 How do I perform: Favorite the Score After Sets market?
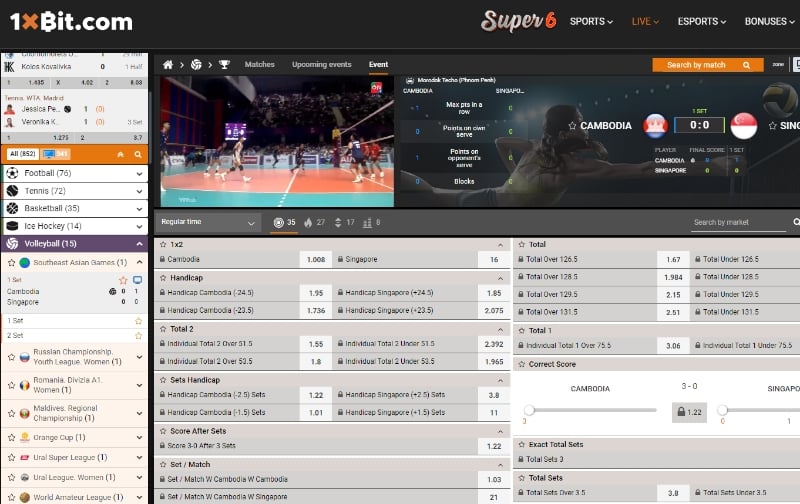(x=163, y=431)
